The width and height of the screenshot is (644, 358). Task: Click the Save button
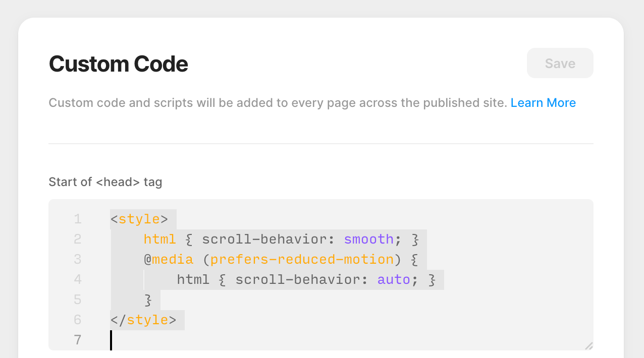pos(560,63)
